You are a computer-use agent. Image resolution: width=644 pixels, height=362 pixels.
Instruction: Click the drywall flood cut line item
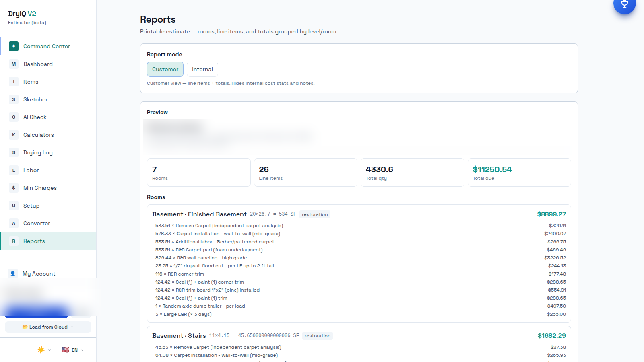[x=215, y=266]
